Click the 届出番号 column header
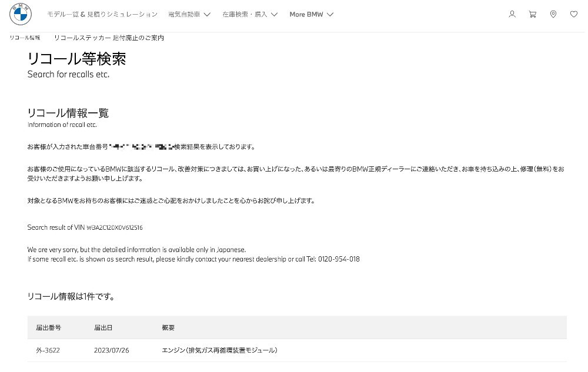This screenshot has width=588, height=372. [x=48, y=327]
